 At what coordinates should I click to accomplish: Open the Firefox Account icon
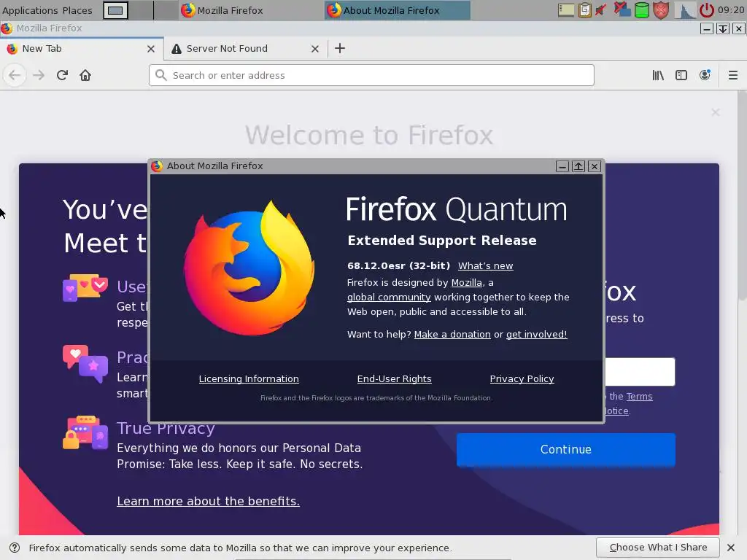coord(705,75)
